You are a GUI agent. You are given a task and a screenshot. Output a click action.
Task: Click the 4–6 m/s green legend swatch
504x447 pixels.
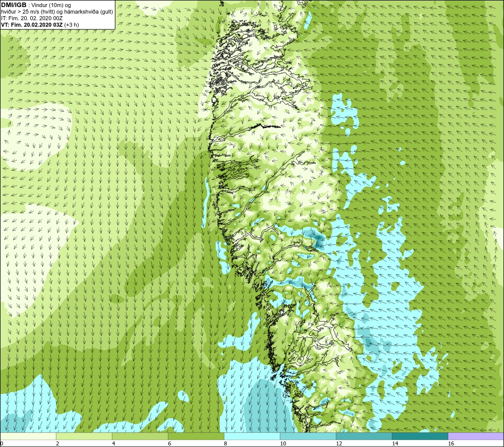[140, 436]
